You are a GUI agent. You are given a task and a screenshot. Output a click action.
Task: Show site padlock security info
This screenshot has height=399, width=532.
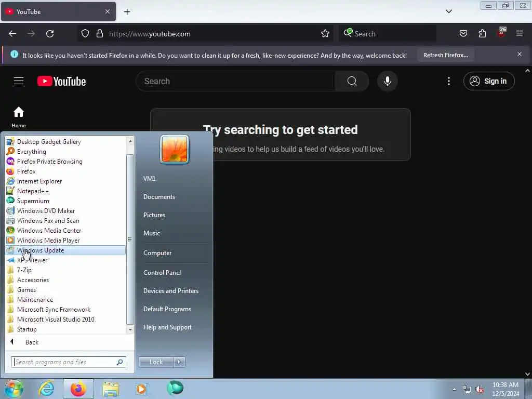click(x=99, y=34)
